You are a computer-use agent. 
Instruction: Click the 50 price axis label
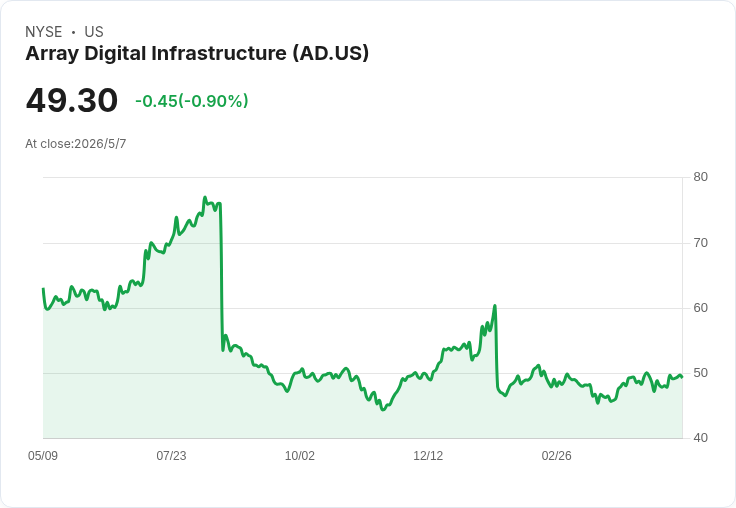coord(701,373)
